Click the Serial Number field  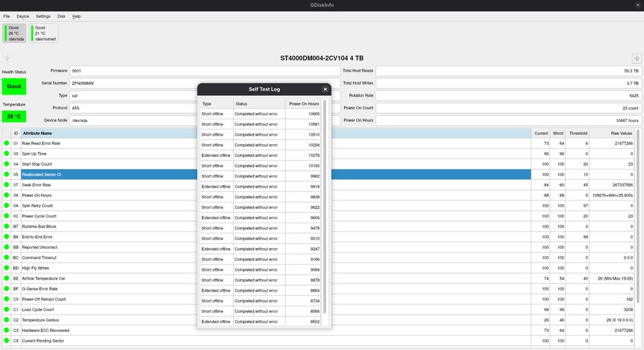click(x=133, y=83)
